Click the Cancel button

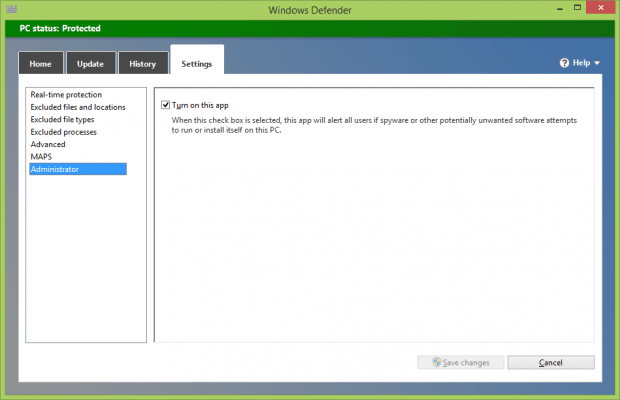pos(551,362)
